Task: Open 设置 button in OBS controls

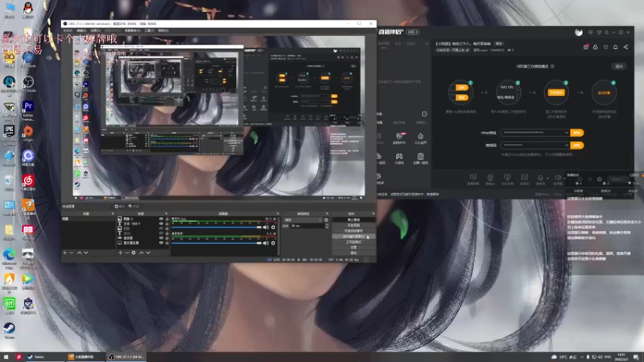Action: [353, 248]
